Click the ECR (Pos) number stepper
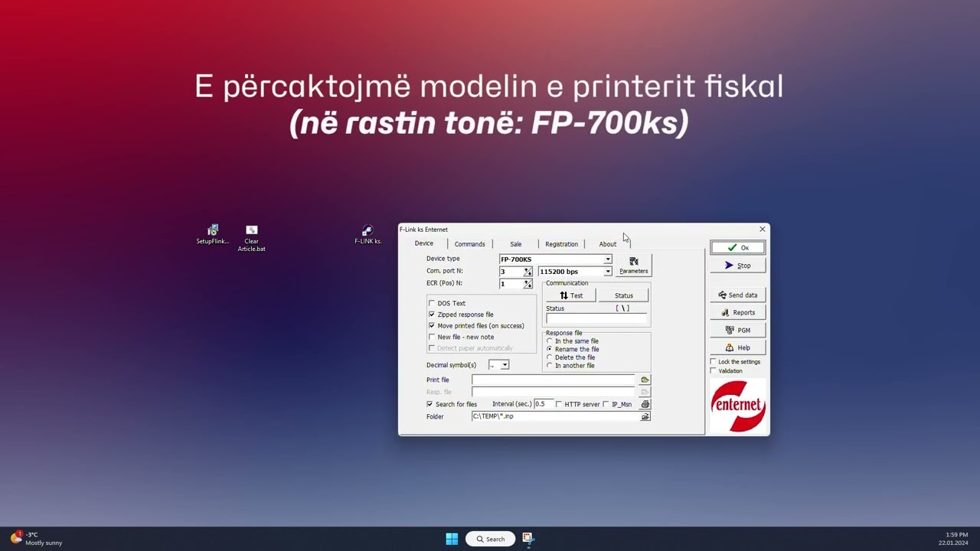 pyautogui.click(x=528, y=284)
